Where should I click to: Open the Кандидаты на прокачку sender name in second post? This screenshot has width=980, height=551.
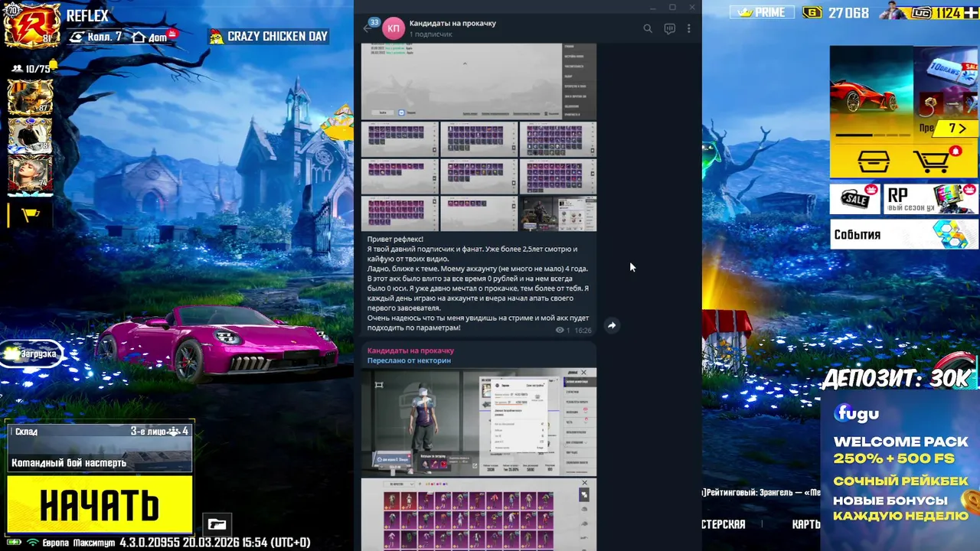[410, 350]
